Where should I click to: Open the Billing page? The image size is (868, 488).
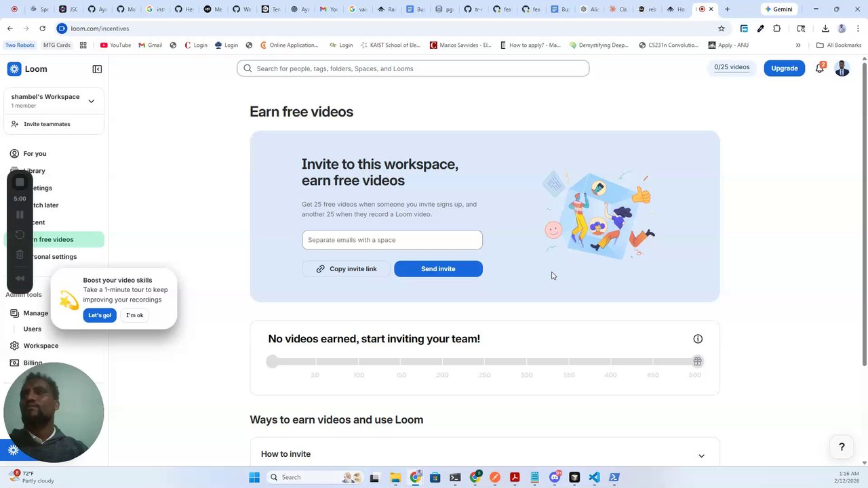click(x=33, y=363)
